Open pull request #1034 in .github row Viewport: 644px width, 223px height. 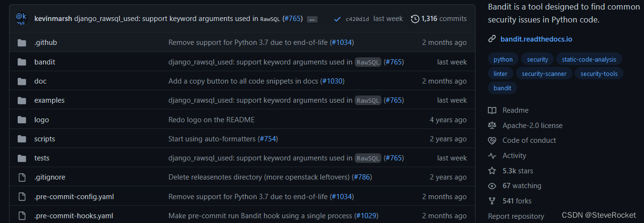coord(342,42)
